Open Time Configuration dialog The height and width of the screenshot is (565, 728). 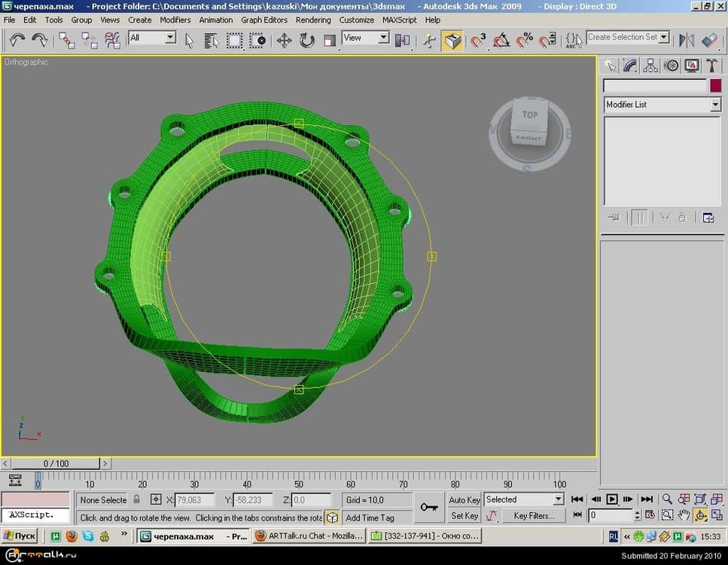click(x=650, y=515)
